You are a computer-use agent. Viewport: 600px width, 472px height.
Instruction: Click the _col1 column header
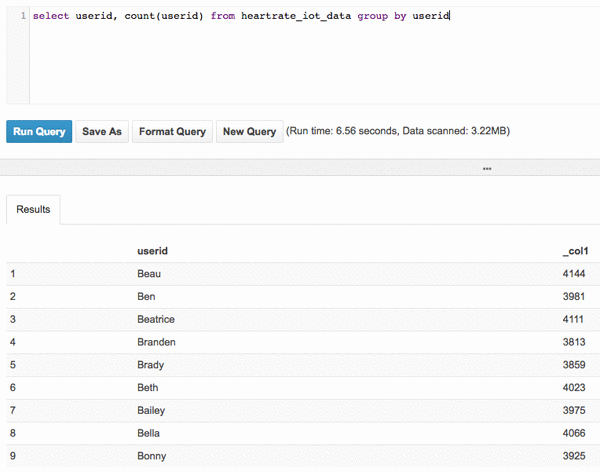click(x=575, y=251)
